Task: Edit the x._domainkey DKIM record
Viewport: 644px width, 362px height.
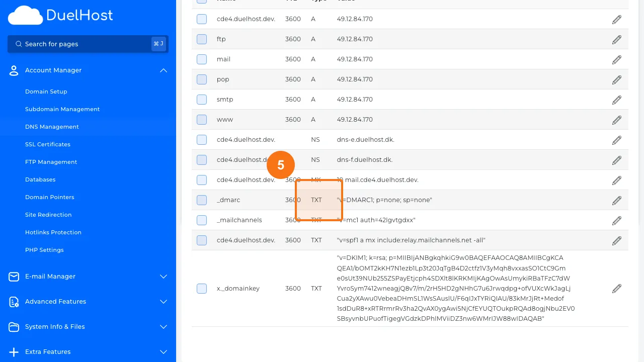Action: pyautogui.click(x=616, y=288)
